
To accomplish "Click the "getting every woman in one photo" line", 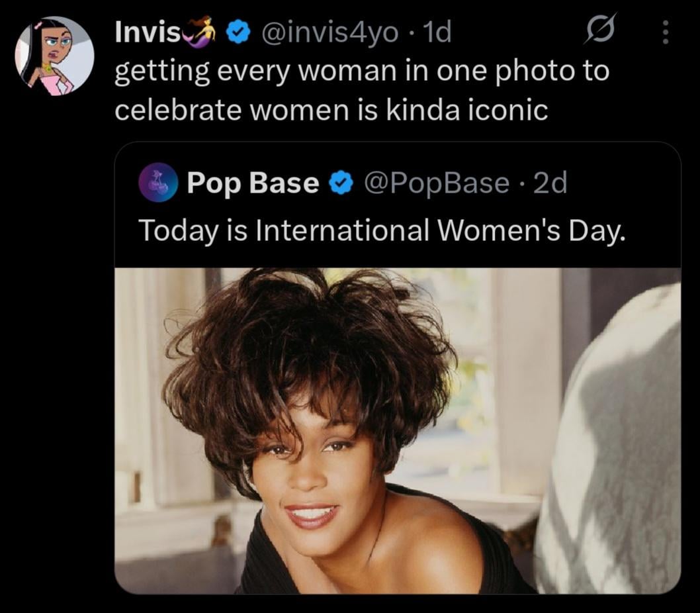I will [361, 71].
